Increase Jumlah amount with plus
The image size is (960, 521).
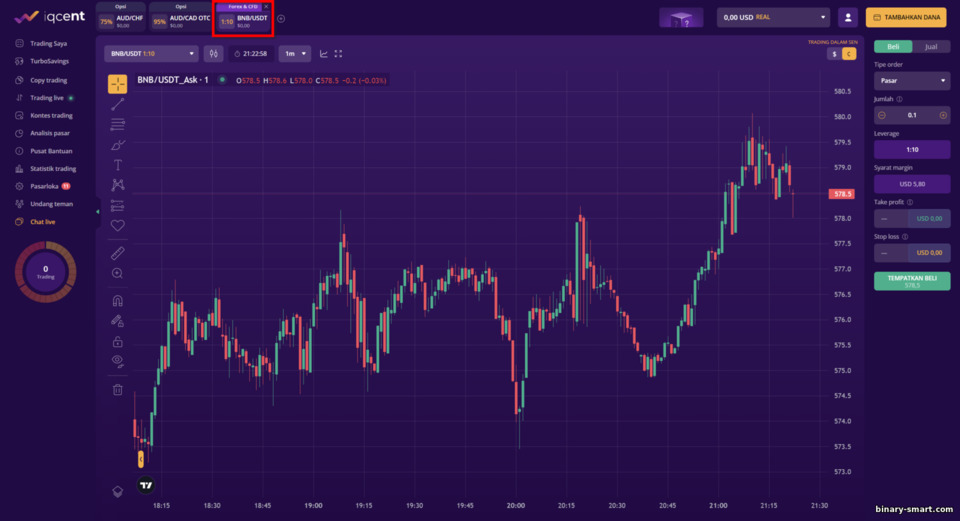(943, 115)
